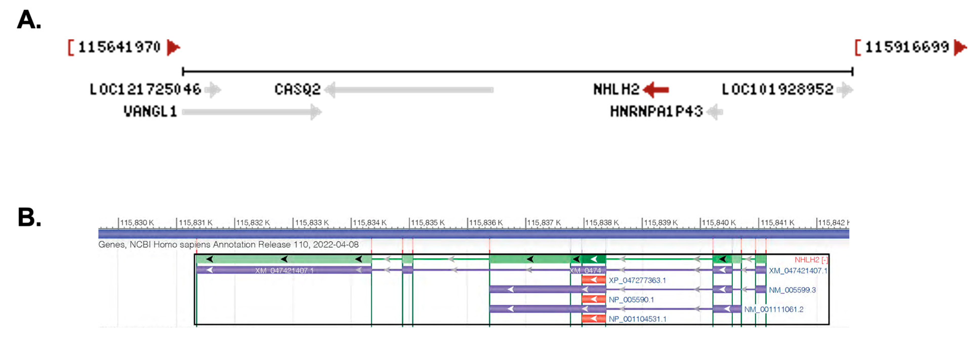This screenshot has height=337, width=980.
Task: Click the Genes annotation track title
Action: (228, 245)
